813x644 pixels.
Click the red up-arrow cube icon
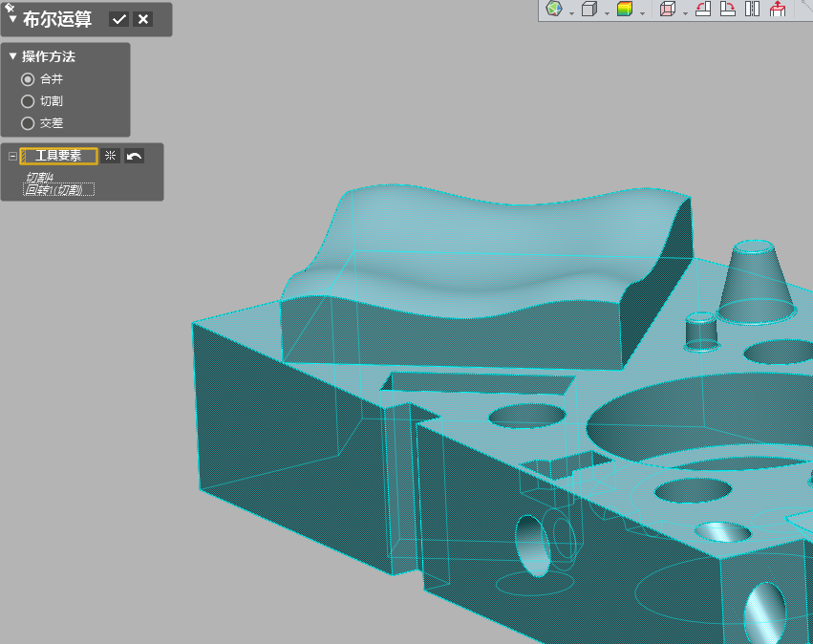778,10
